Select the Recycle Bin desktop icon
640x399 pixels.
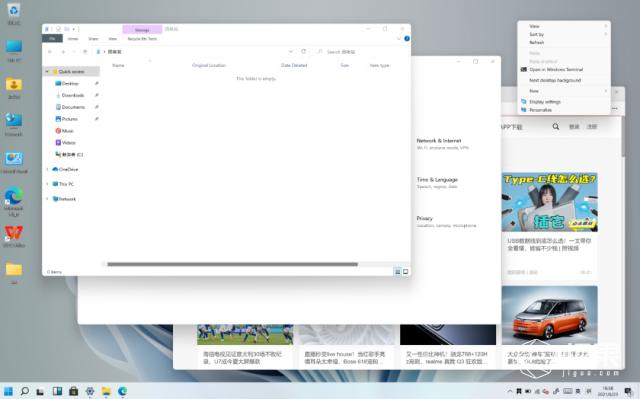[x=13, y=13]
